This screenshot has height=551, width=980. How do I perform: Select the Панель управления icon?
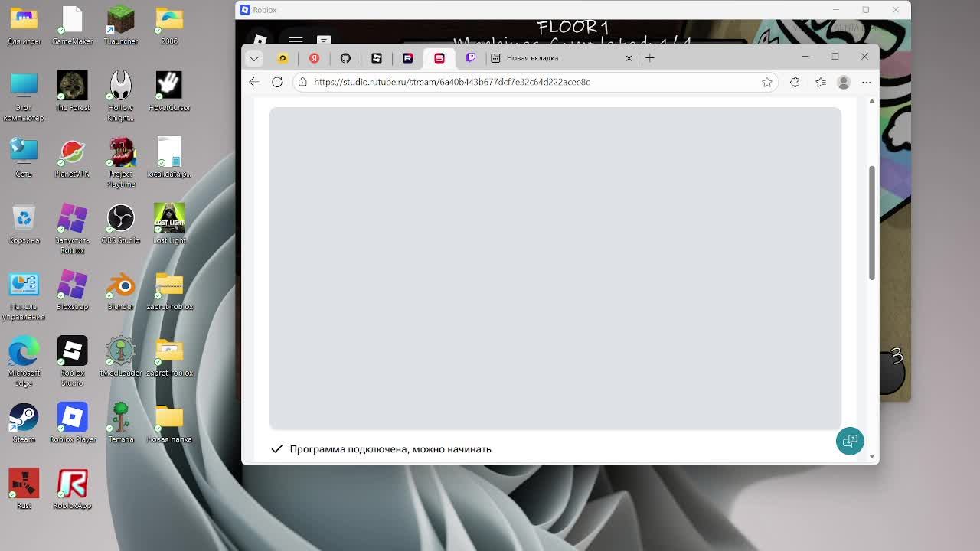[24, 296]
